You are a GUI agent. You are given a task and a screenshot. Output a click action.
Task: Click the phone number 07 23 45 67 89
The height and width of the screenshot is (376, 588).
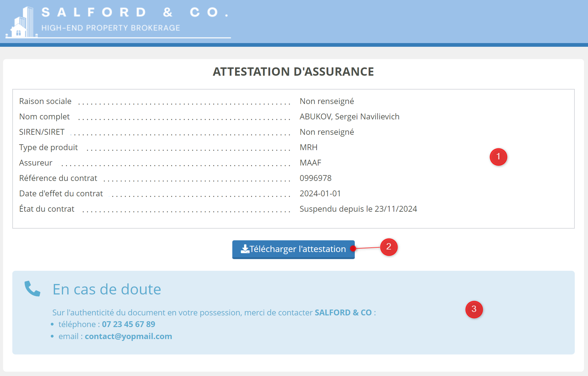click(128, 324)
